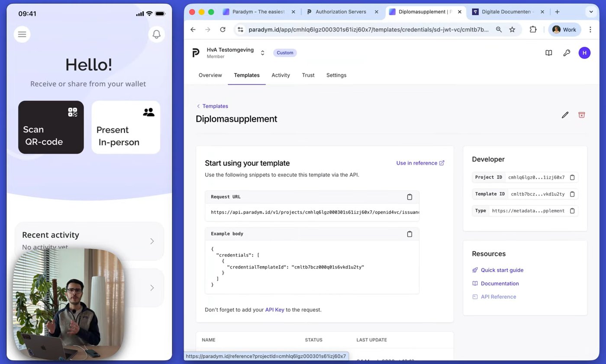Copy the Example body snippet

[x=409, y=234]
